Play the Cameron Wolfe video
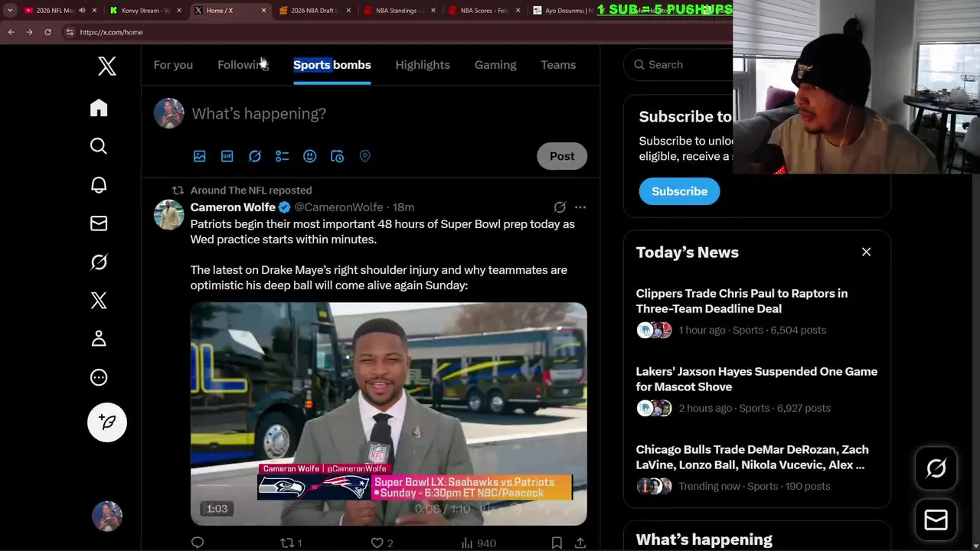980x551 pixels. [389, 414]
